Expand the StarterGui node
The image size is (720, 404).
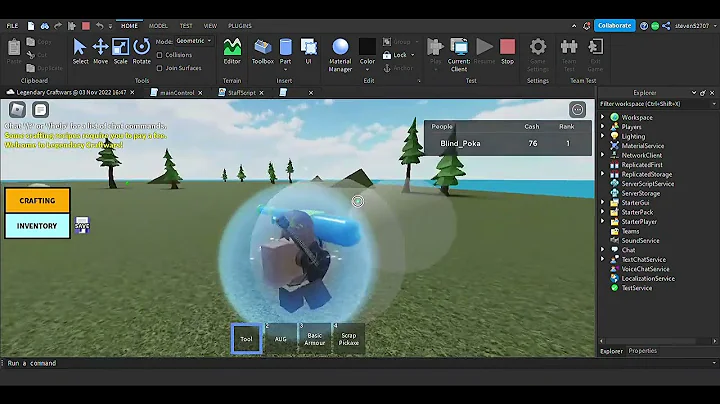[602, 202]
